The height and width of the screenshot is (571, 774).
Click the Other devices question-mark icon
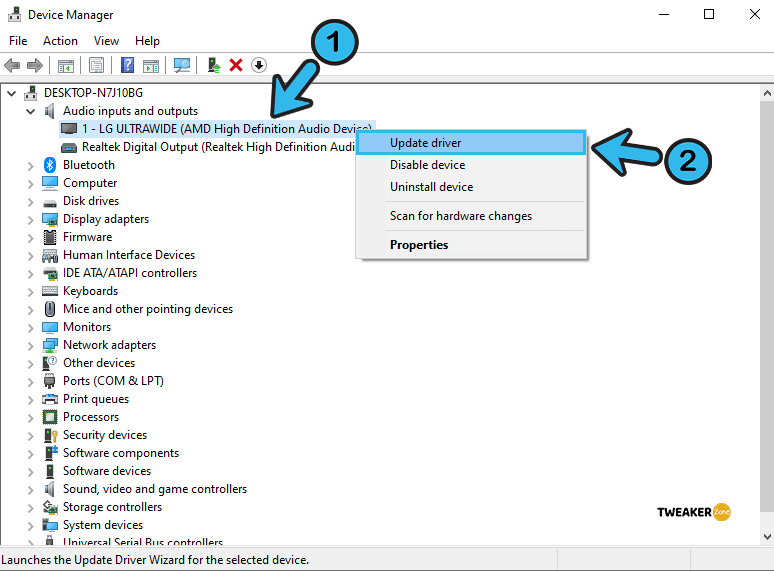click(50, 363)
